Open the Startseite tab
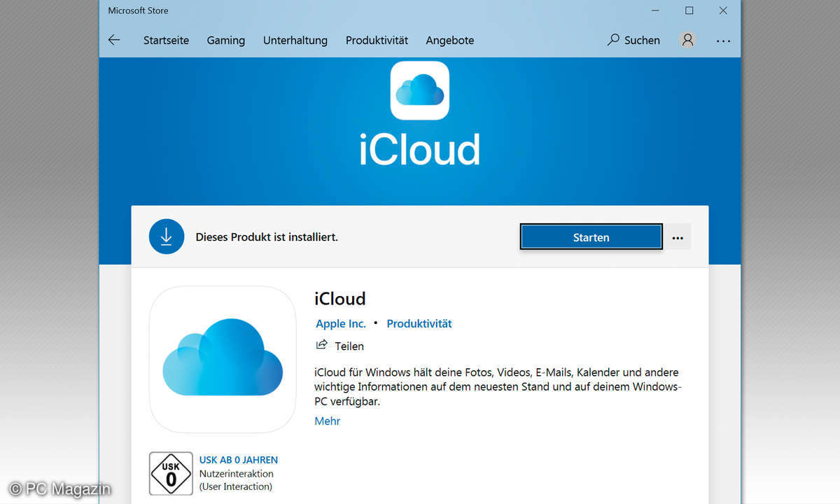 166,41
